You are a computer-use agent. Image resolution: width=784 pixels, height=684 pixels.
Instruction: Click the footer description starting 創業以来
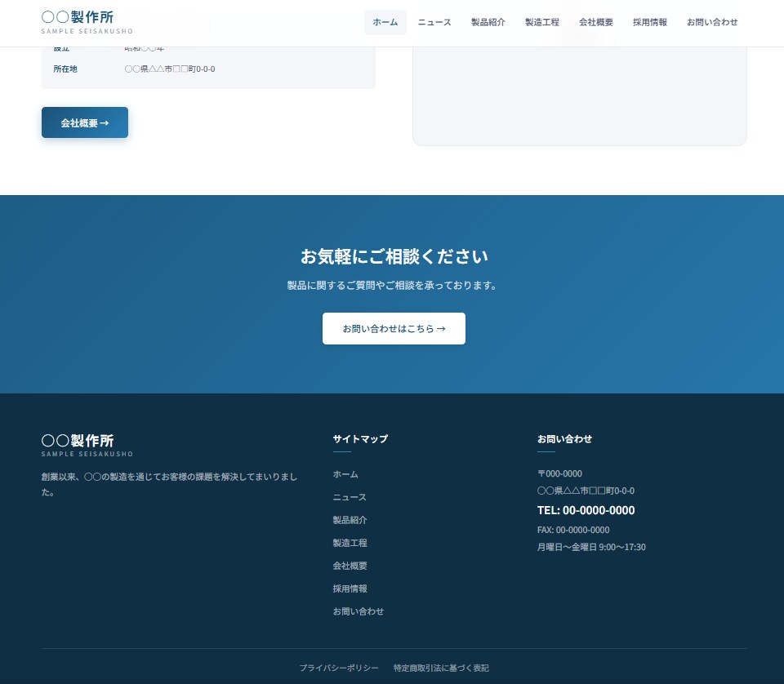tap(170, 484)
